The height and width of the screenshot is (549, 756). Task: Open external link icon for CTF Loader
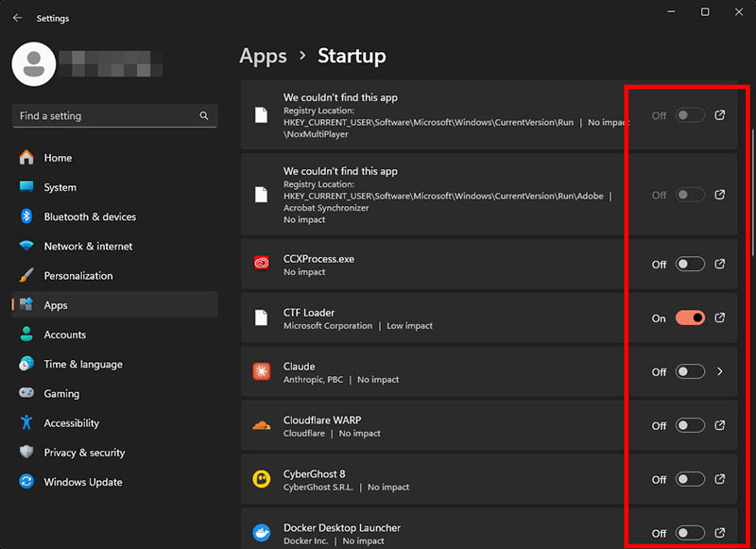(x=720, y=318)
